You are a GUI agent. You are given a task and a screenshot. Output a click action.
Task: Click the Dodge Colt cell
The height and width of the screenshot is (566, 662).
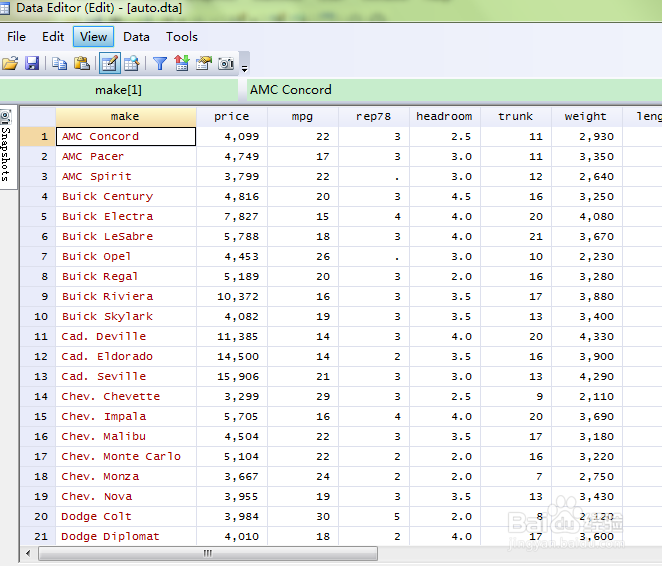click(126, 517)
